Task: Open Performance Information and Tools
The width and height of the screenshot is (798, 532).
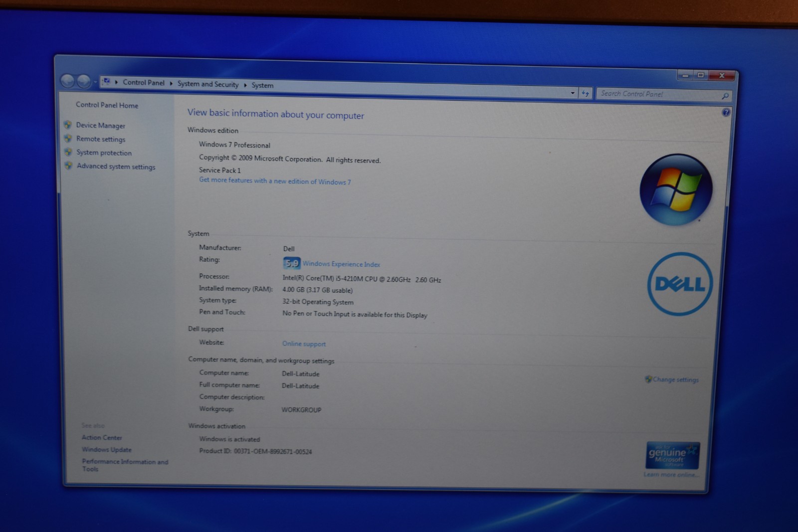Action: pyautogui.click(x=125, y=465)
